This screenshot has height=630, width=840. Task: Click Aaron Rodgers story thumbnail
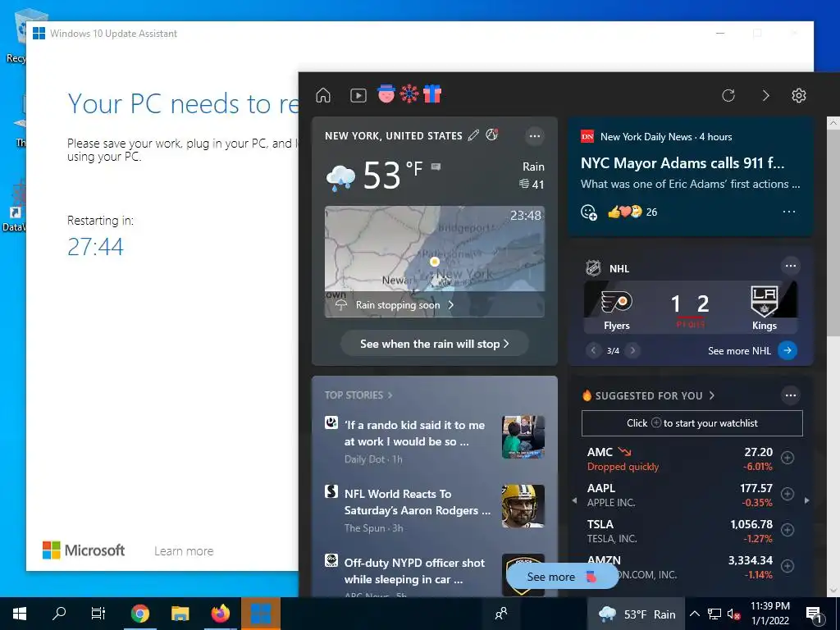click(x=523, y=506)
